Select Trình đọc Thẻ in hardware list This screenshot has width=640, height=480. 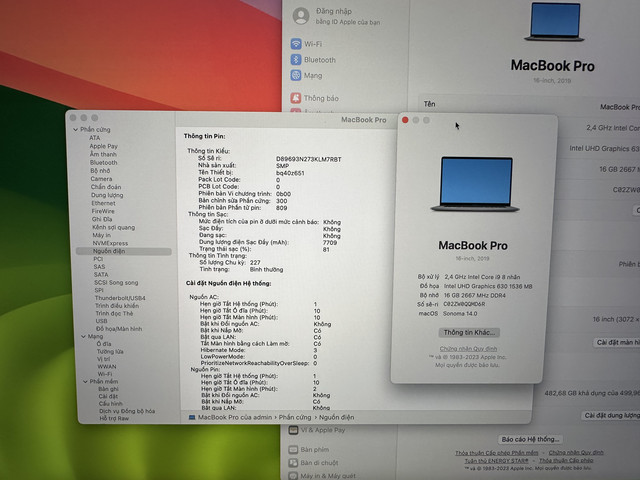[x=114, y=313]
